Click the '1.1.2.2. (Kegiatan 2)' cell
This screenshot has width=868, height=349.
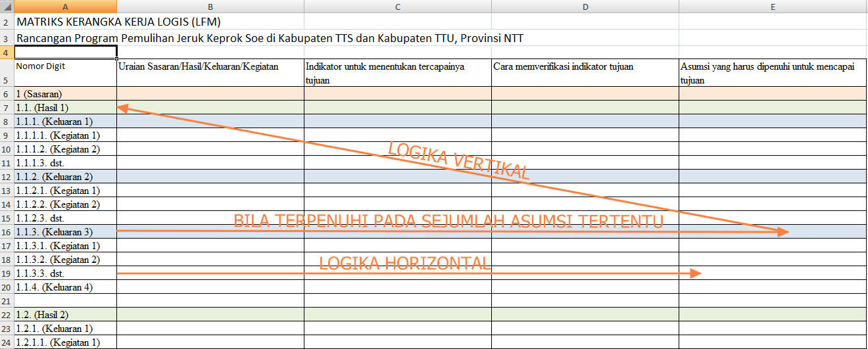pyautogui.click(x=65, y=204)
